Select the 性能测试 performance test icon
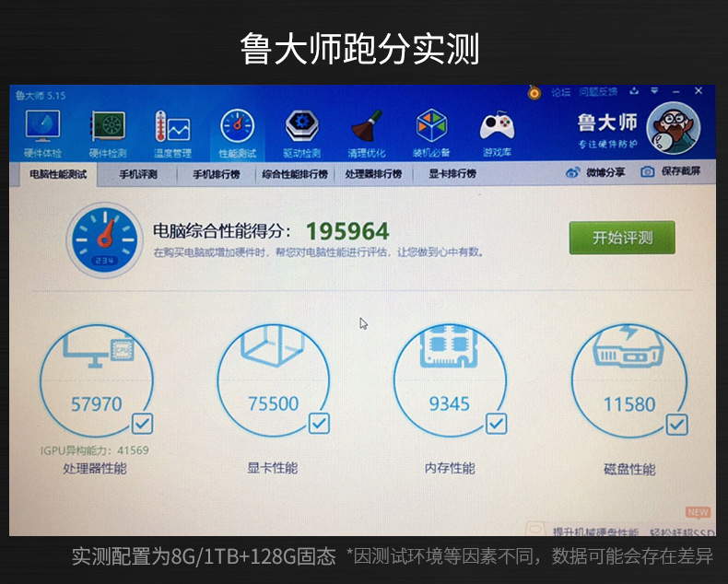Screen dimensions: 728x584 (237, 126)
